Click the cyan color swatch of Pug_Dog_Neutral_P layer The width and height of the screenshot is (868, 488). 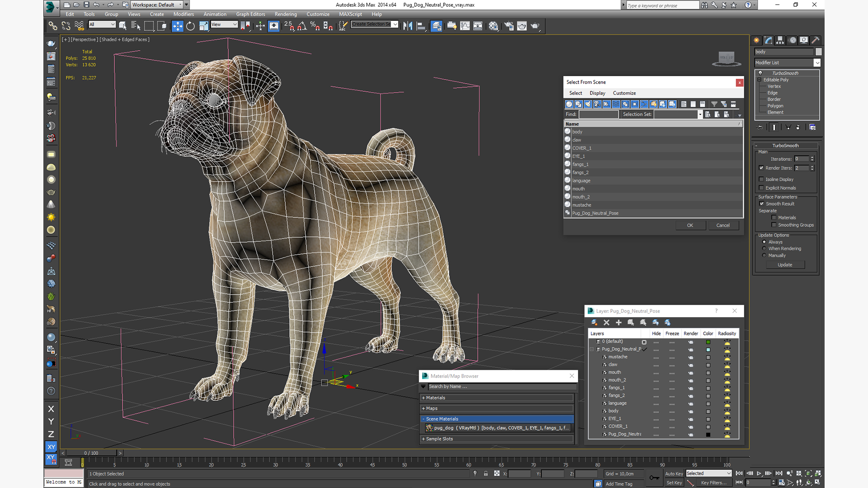(x=708, y=350)
